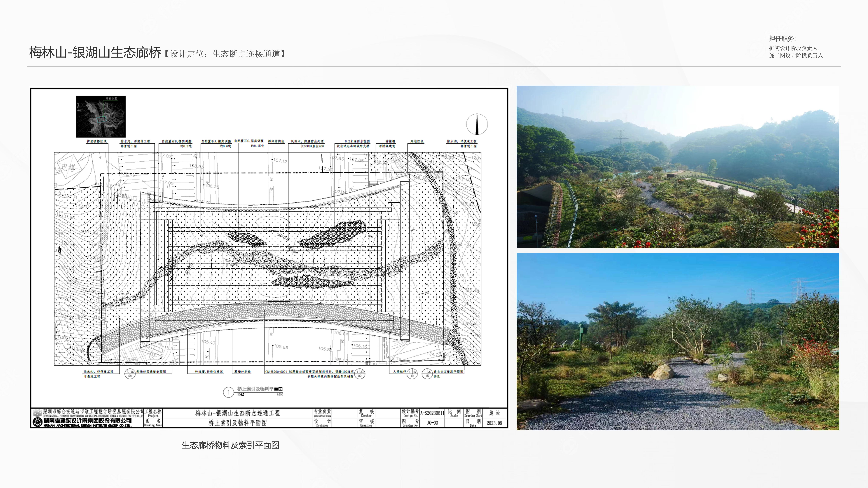Click subtitle 设计定位：生态断点连接通道
868x488 pixels.
pos(225,54)
